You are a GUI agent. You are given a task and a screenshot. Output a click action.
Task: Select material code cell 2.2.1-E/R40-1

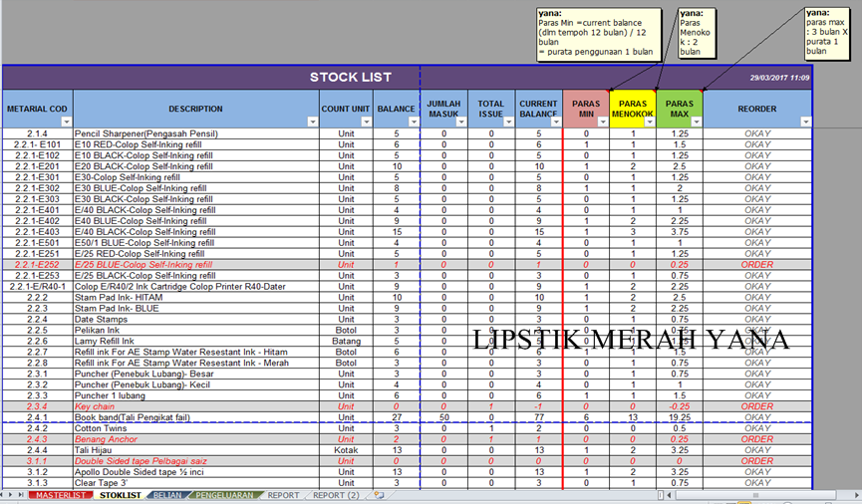pyautogui.click(x=38, y=286)
